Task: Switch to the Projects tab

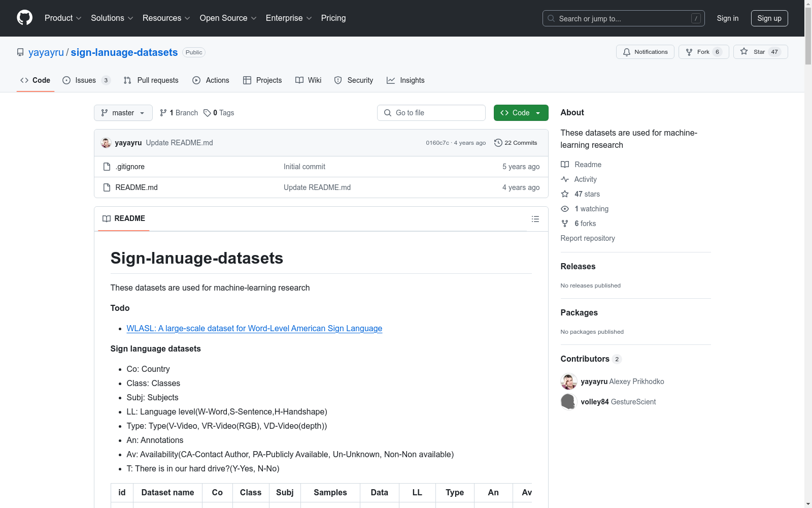Action: pos(262,80)
